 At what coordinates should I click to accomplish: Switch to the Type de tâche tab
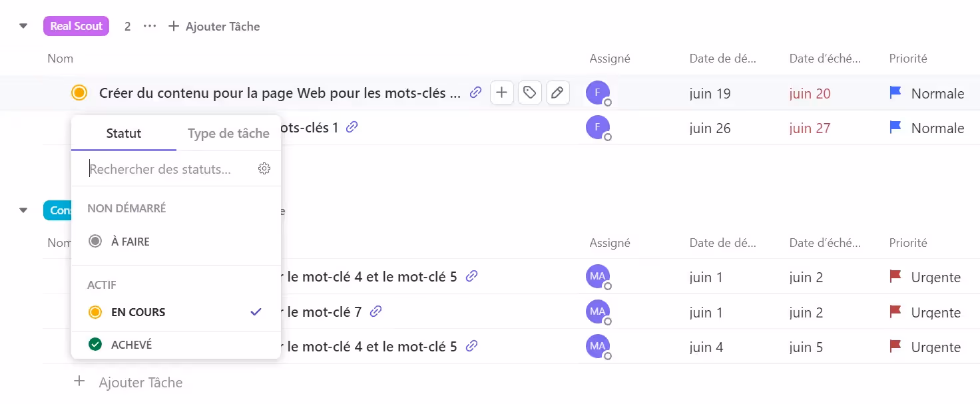[228, 133]
